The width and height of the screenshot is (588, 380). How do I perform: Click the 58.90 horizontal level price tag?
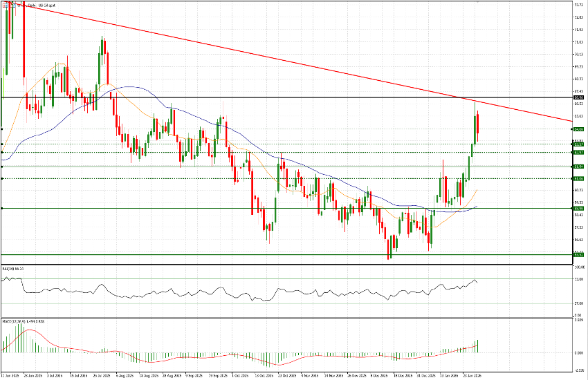click(579, 208)
